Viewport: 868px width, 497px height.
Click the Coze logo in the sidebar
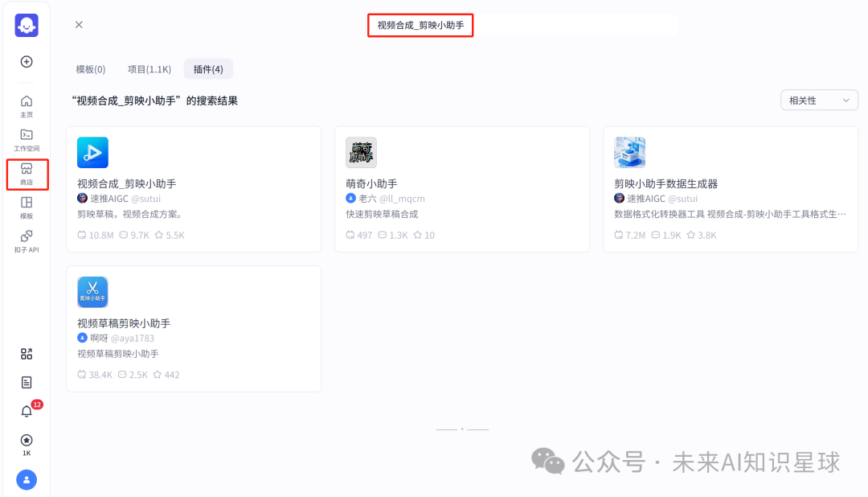coord(27,25)
